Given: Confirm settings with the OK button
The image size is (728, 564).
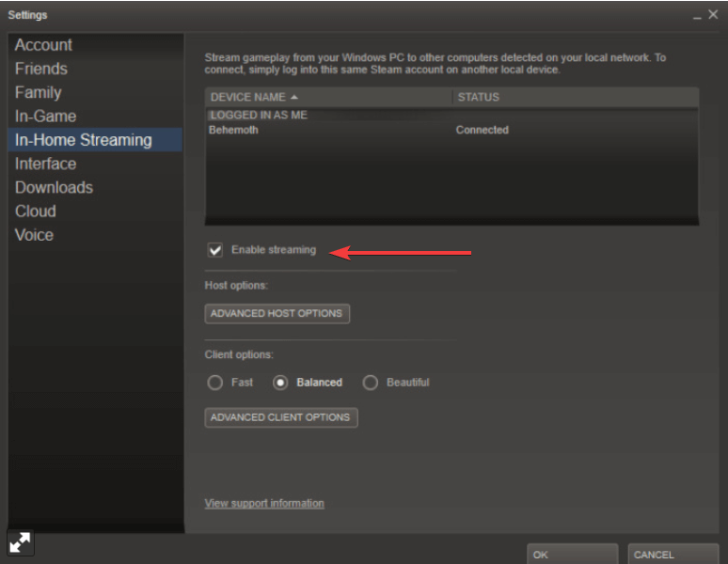Looking at the screenshot, I should click(x=572, y=555).
